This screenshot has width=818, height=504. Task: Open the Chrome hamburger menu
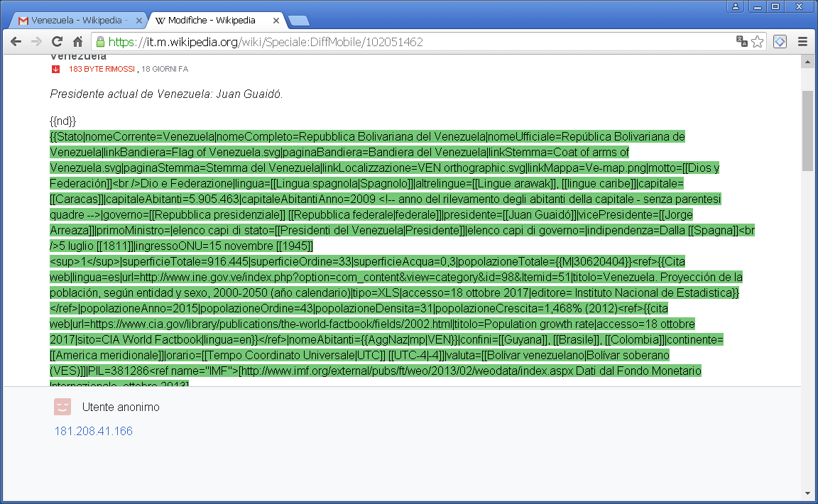click(x=803, y=42)
